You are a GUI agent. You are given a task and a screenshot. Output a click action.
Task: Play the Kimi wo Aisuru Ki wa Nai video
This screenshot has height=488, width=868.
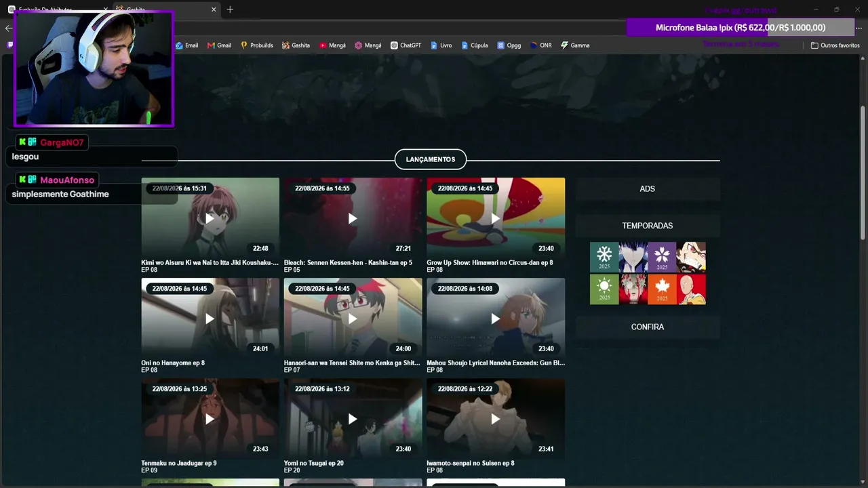(x=210, y=218)
